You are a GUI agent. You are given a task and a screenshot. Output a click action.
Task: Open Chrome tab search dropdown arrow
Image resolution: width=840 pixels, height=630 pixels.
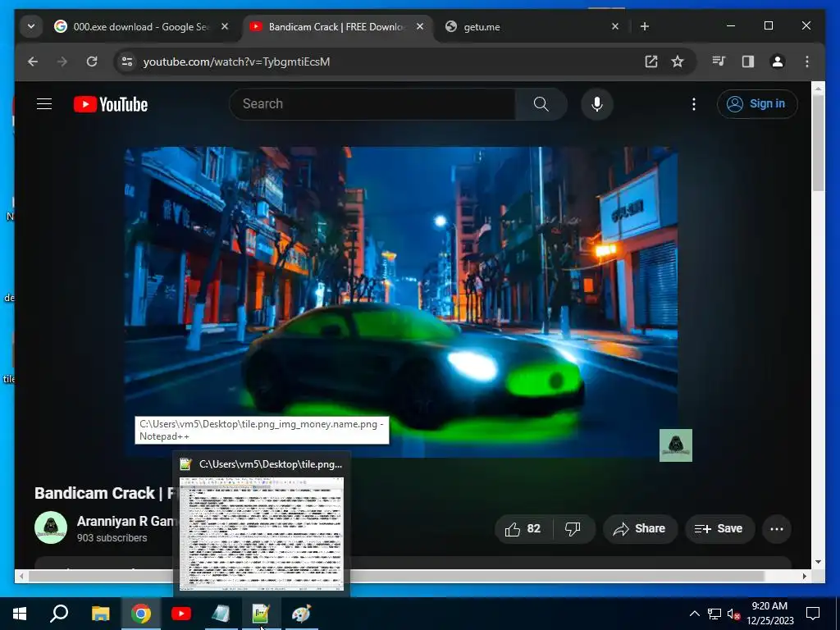[31, 26]
